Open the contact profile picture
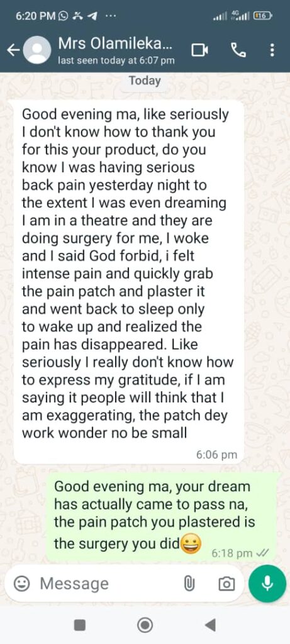290x644 pixels. 37,50
